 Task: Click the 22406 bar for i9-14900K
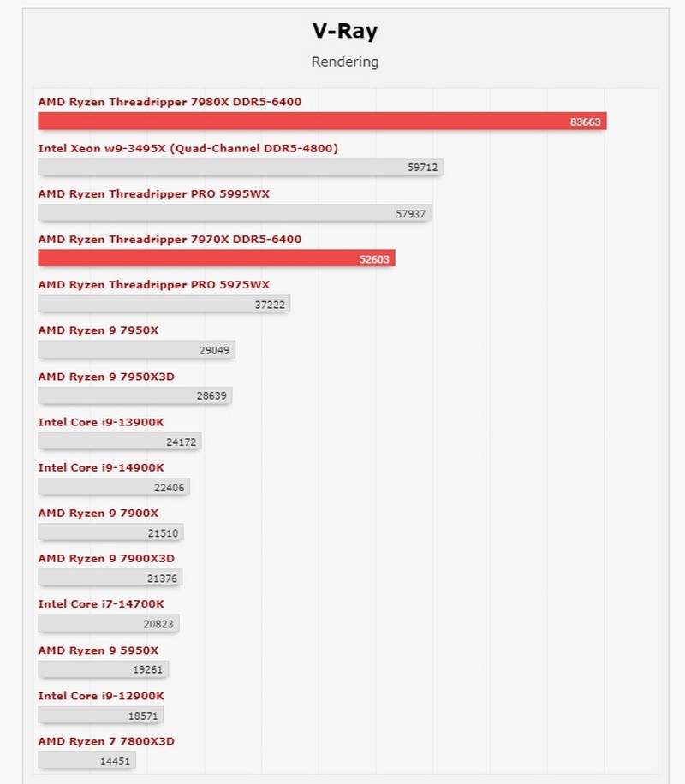pyautogui.click(x=113, y=487)
